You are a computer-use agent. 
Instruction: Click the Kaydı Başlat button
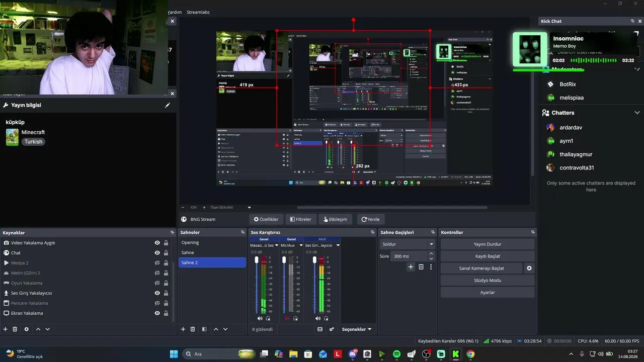488,256
